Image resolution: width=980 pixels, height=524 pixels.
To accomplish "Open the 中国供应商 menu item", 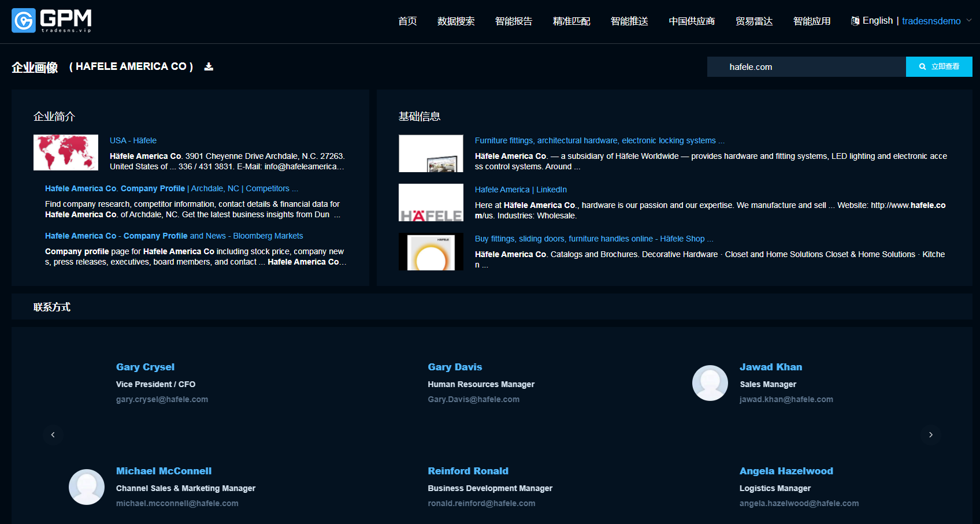I will tap(692, 21).
